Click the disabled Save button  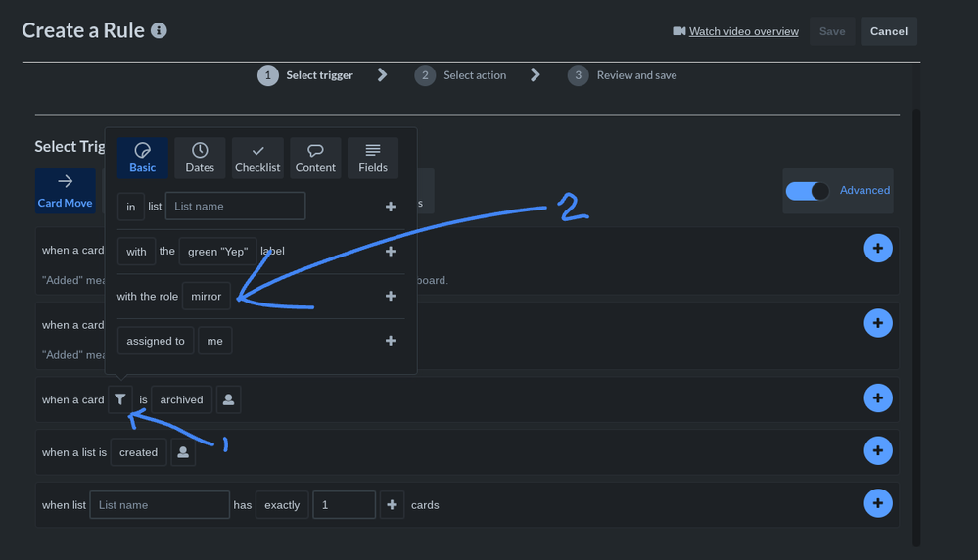(x=832, y=31)
